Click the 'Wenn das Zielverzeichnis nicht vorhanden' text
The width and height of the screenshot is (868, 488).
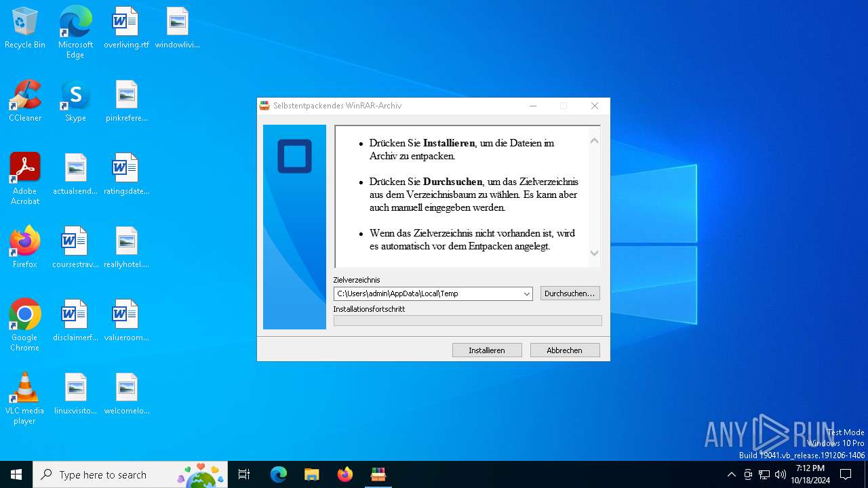point(472,239)
